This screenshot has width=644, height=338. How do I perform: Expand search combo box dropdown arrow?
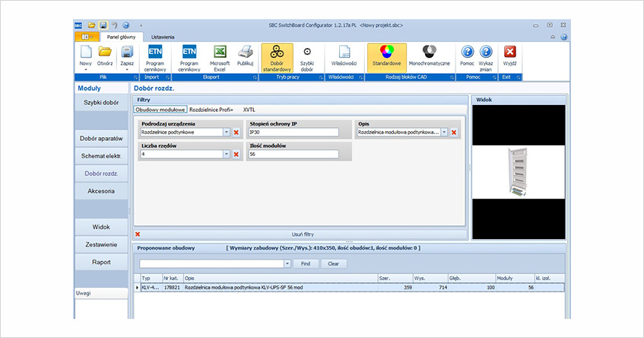pyautogui.click(x=287, y=263)
